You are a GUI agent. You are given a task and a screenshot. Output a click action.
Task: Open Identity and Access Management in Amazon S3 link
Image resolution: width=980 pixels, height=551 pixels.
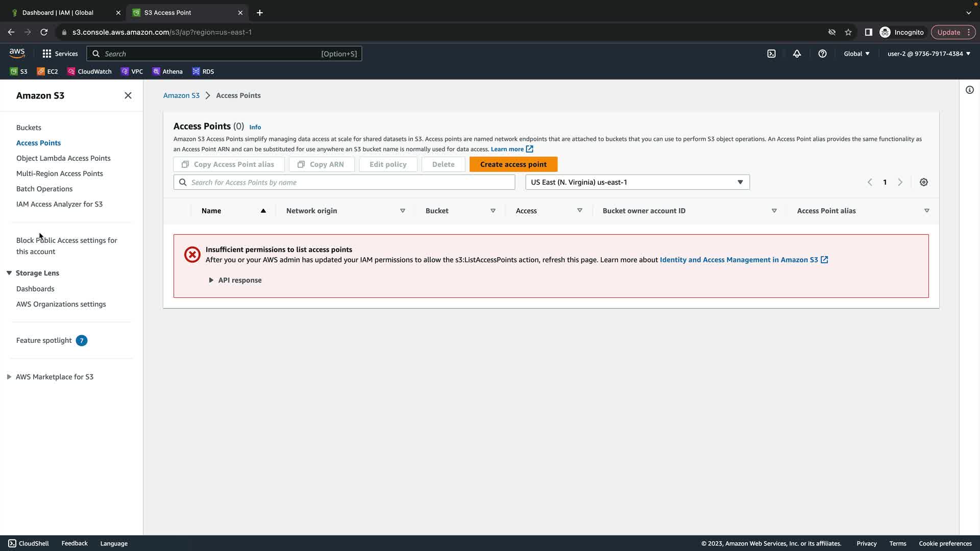739,260
